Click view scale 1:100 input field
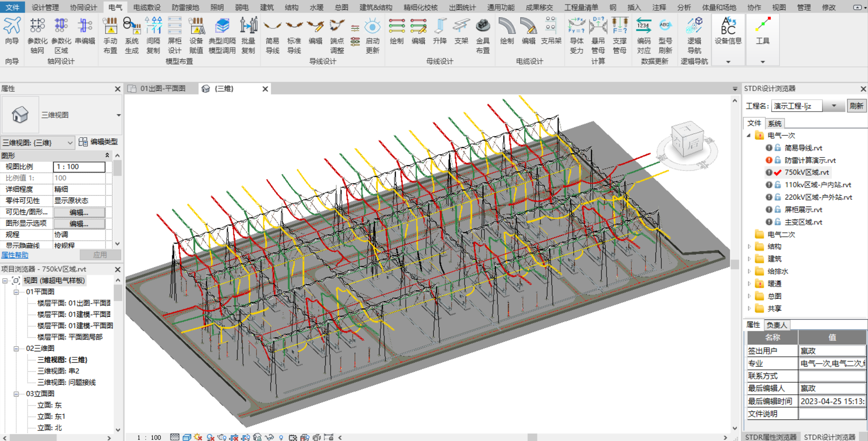This screenshot has height=441, width=868. [79, 167]
